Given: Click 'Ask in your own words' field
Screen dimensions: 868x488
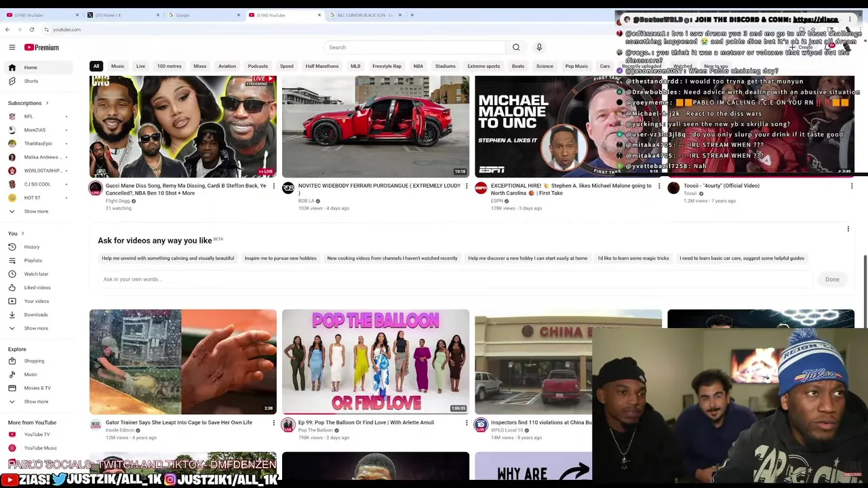Looking at the screenshot, I should (456, 279).
